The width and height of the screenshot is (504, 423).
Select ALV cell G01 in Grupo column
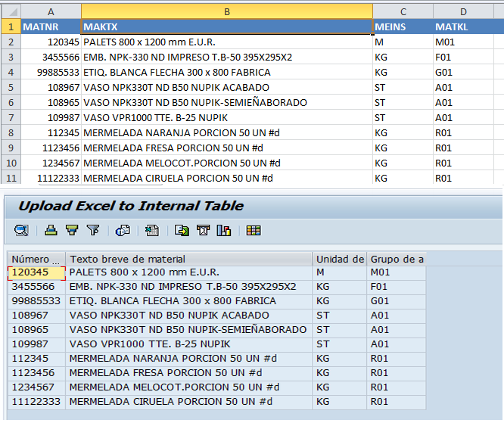(x=397, y=301)
